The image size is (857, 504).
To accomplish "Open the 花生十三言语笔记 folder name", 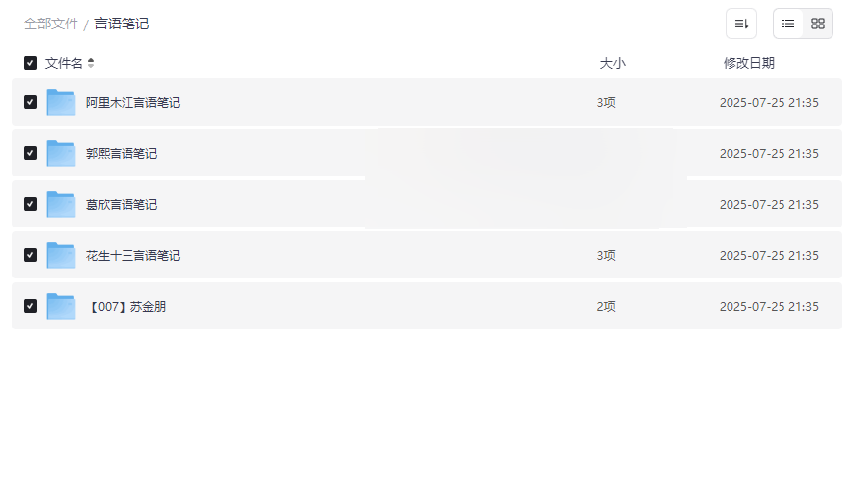I will (133, 255).
